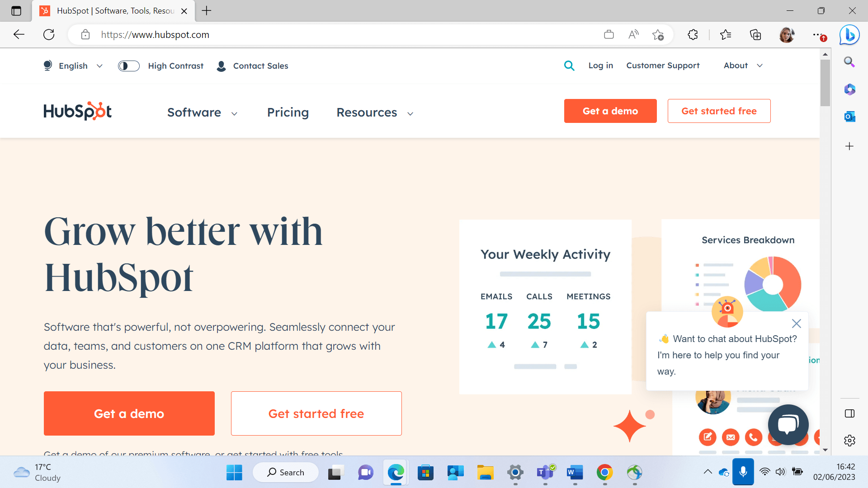Open the Pricing page tab
868x488 pixels.
pos(288,112)
